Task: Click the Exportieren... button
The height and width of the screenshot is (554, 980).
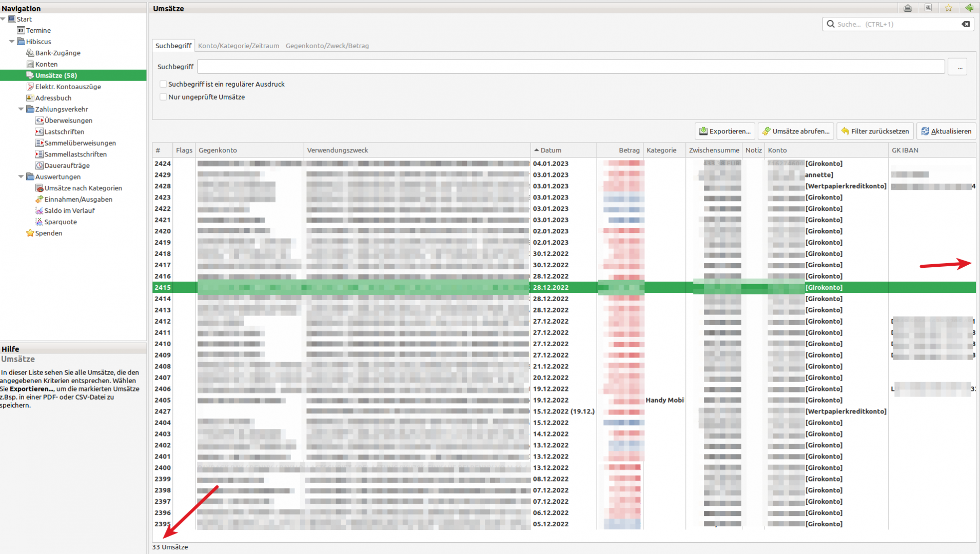Action: (724, 131)
